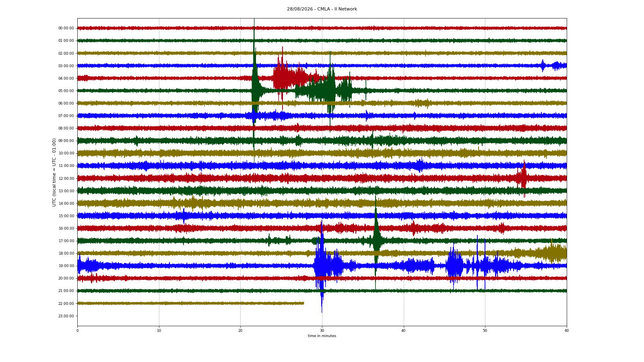Select the 15:00:00 hour label
This screenshot has width=644, height=362.
coord(66,216)
